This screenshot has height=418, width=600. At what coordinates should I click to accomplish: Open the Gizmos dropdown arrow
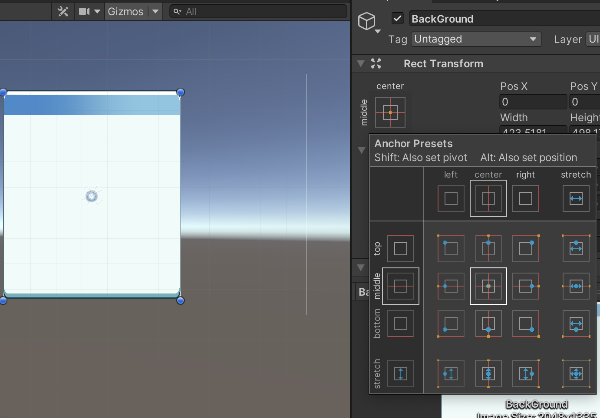point(155,11)
